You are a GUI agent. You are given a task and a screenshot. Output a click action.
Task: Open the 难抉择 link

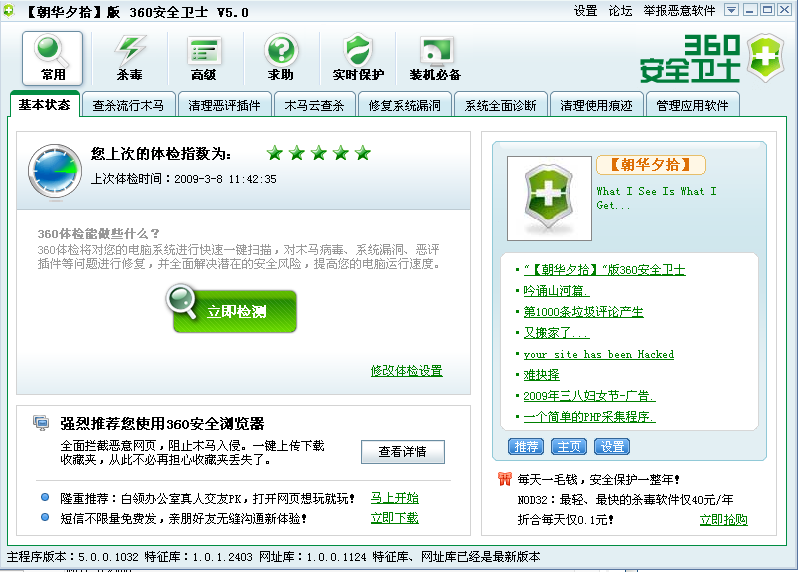(542, 375)
